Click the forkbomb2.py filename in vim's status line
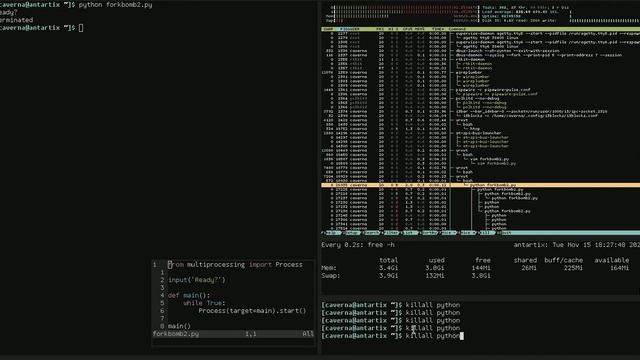 point(176,334)
